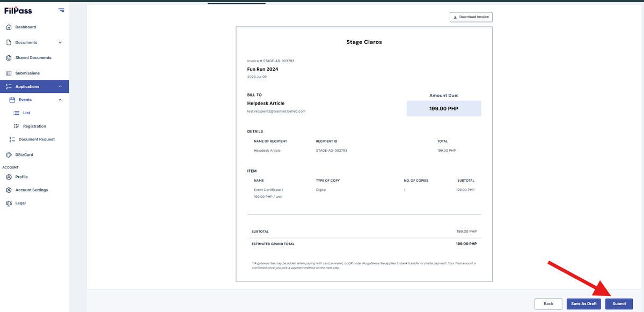The width and height of the screenshot is (644, 312).
Task: Save the application as draft
Action: pyautogui.click(x=584, y=304)
